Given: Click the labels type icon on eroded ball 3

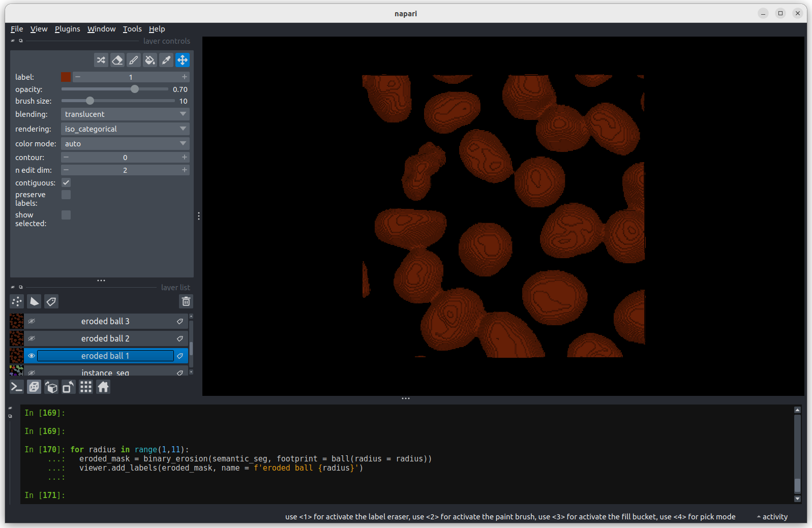Looking at the screenshot, I should tap(180, 321).
